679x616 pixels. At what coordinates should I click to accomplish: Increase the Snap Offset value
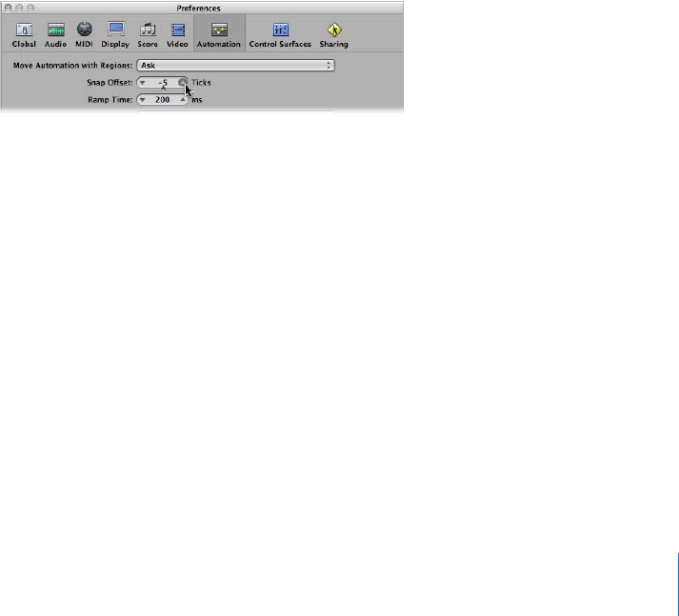pyautogui.click(x=183, y=82)
